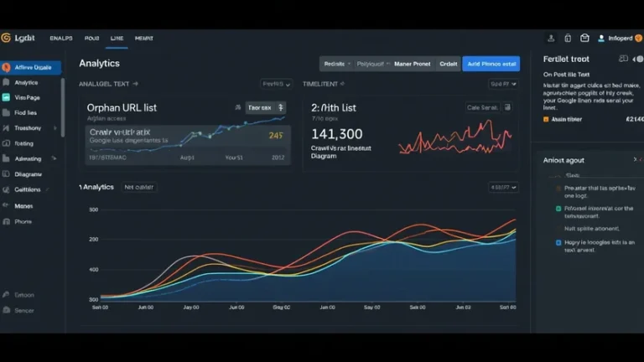Click the arrow icon after ANALIGEL TEXT
Image resolution: width=644 pixels, height=362 pixels.
coord(136,84)
